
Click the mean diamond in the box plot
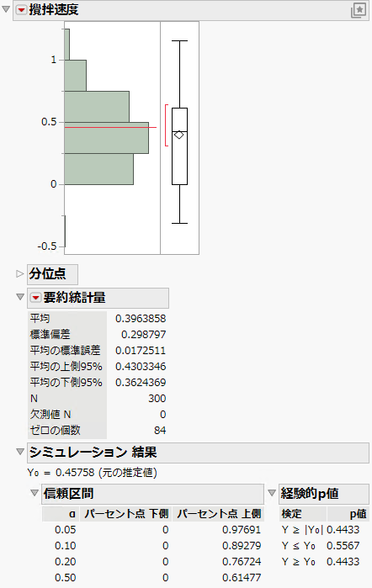click(x=179, y=135)
